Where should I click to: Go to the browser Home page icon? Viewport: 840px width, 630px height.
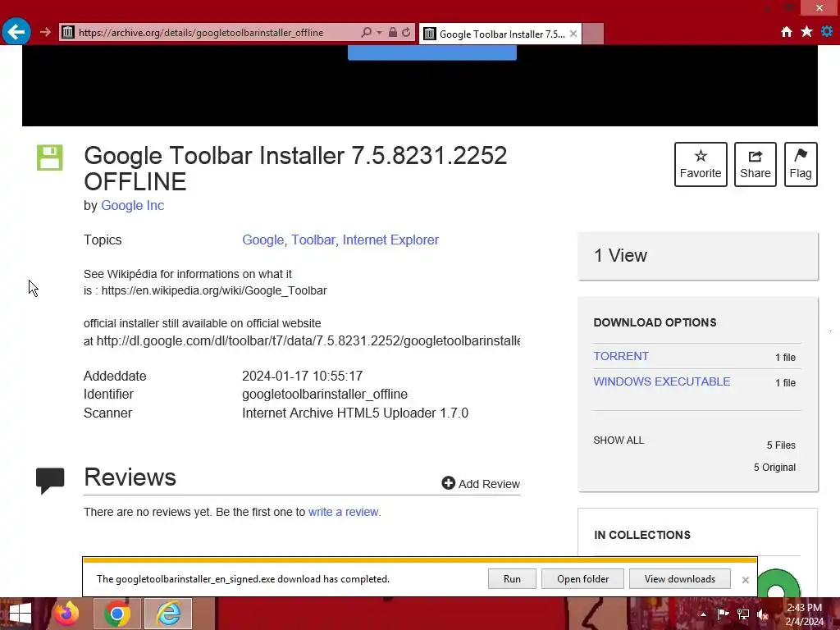coord(787,32)
